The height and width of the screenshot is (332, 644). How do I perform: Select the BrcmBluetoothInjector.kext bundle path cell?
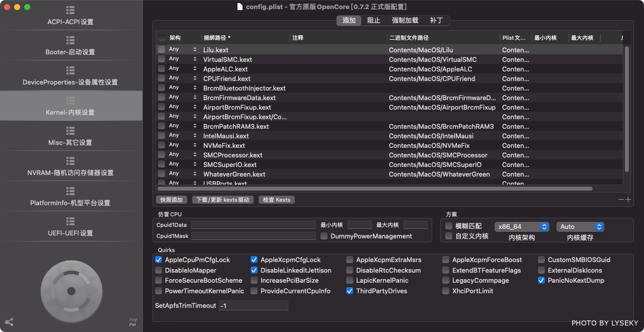pos(246,88)
